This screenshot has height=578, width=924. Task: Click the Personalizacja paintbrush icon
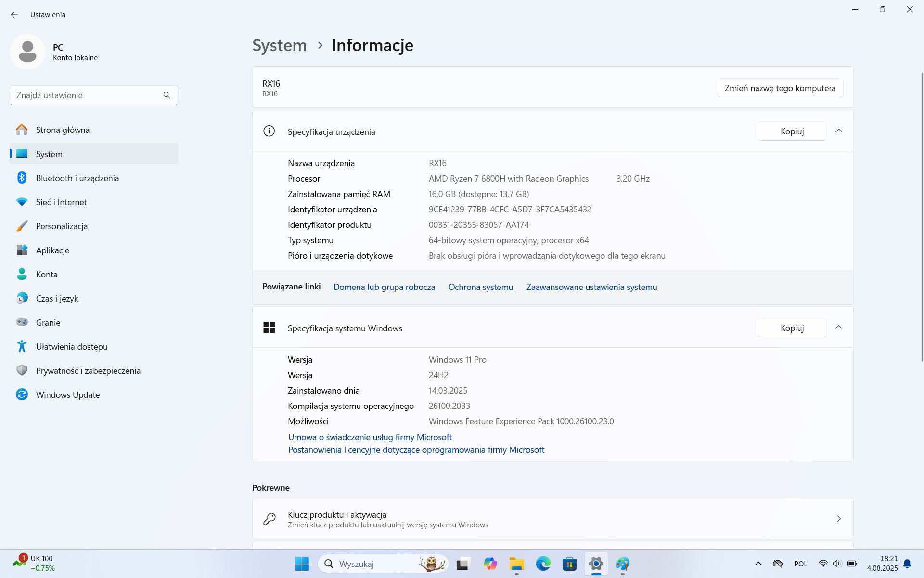tap(22, 226)
